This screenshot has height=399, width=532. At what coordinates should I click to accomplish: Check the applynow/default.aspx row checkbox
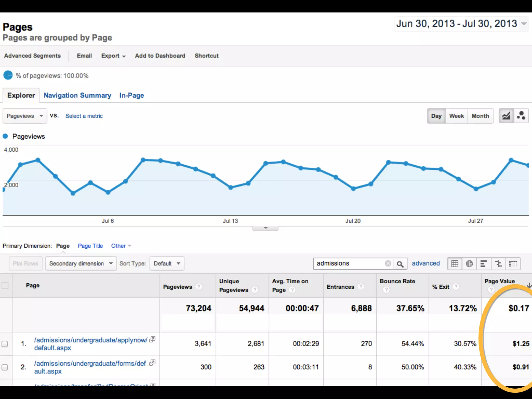coord(5,344)
